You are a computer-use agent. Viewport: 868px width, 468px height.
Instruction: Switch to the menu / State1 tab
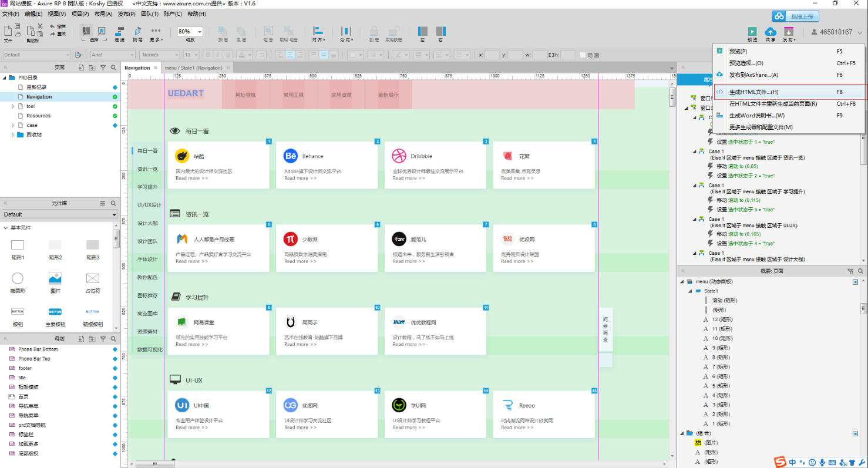pos(194,68)
